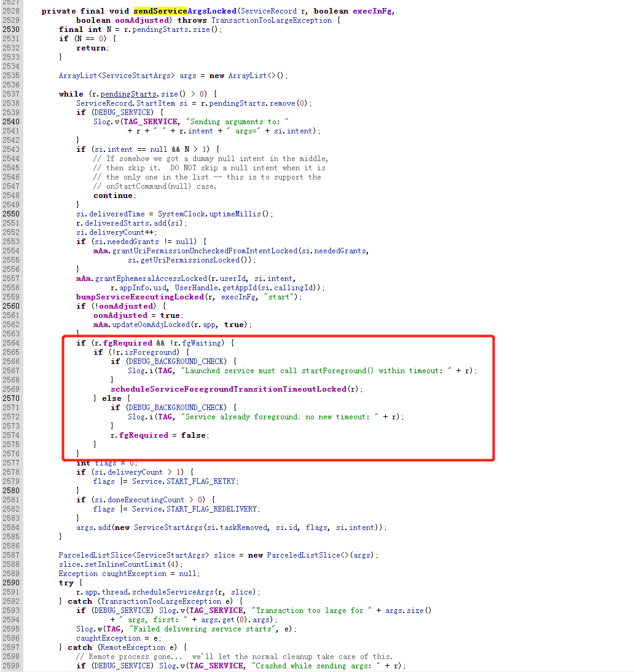Click the 'Service already foreground' log string
This screenshot has height=672, width=634.
280,417
